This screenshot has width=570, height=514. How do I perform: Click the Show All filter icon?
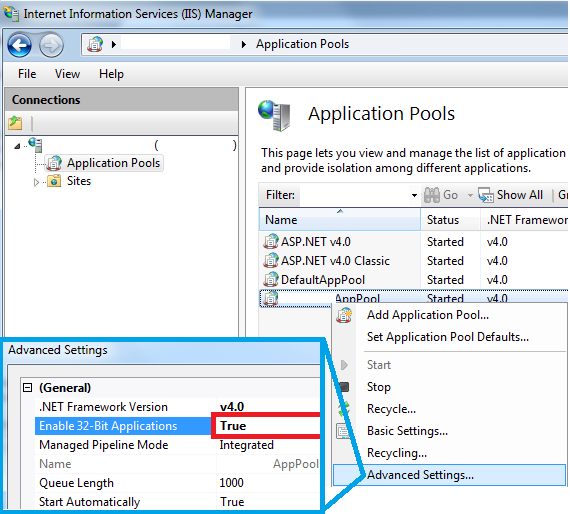486,195
